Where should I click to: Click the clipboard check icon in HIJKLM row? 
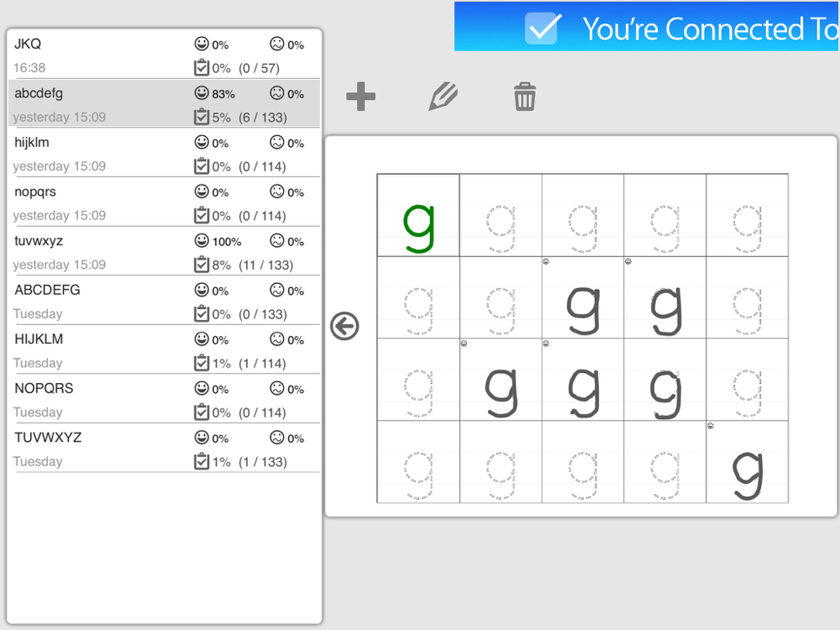[202, 363]
